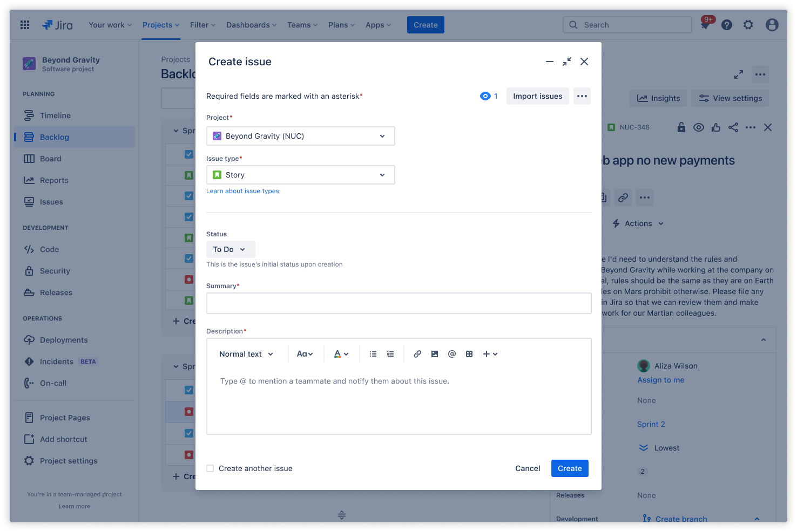Open the Projects menu in the top bar
Viewport: 797px width, 532px height.
pyautogui.click(x=160, y=25)
